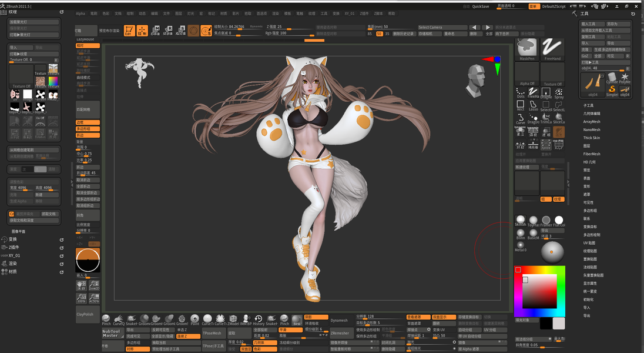Toggle the 对称 symmetry button
This screenshot has width=644, height=353.
tap(138, 349)
